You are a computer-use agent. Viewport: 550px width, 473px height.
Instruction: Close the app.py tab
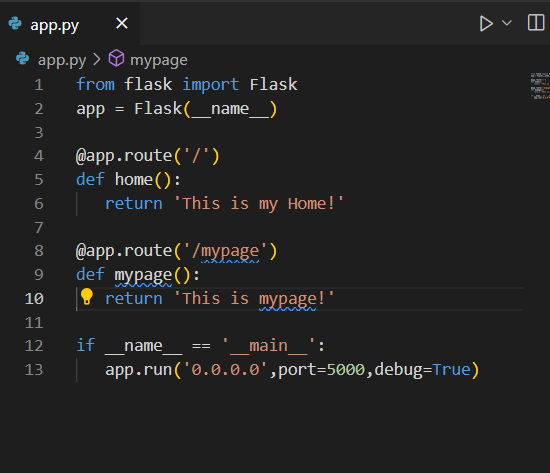[122, 24]
